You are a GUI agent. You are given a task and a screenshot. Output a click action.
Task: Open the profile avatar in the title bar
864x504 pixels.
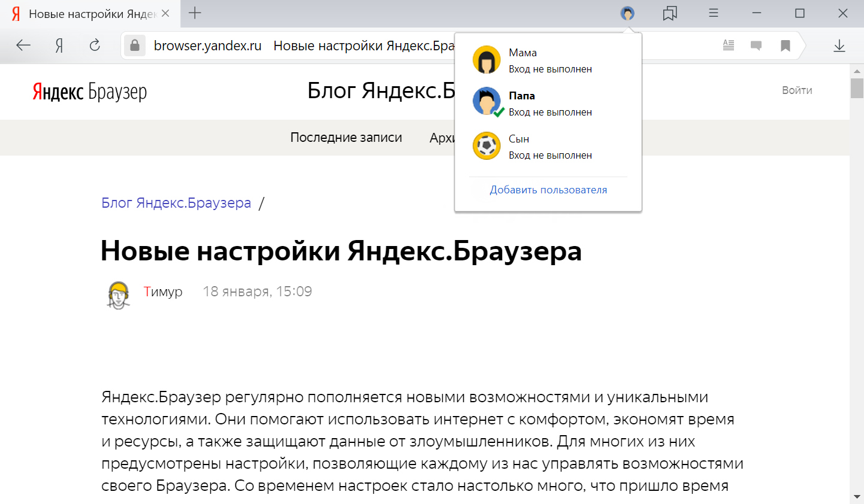click(627, 13)
